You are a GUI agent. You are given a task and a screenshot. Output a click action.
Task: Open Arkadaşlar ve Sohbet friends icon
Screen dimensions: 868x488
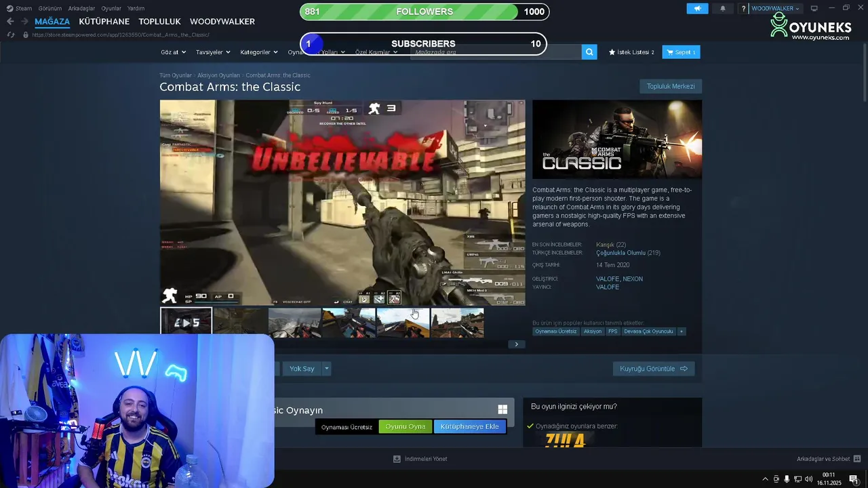point(857,459)
